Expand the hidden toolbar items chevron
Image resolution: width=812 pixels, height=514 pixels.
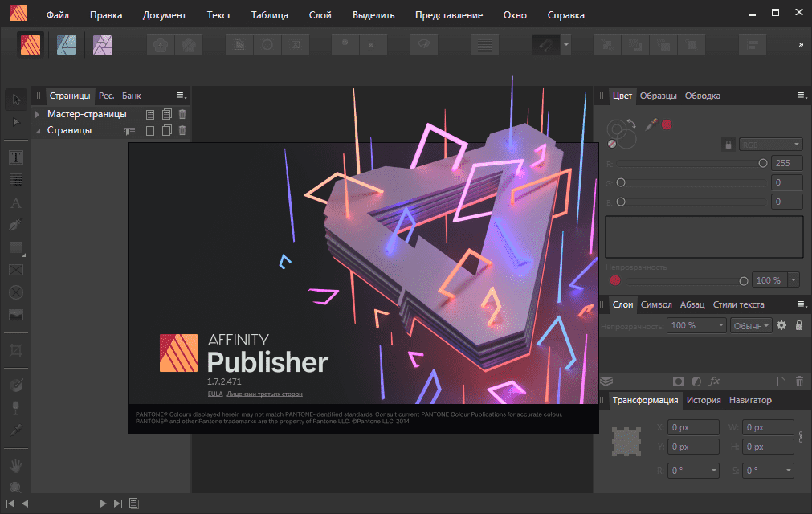801,44
